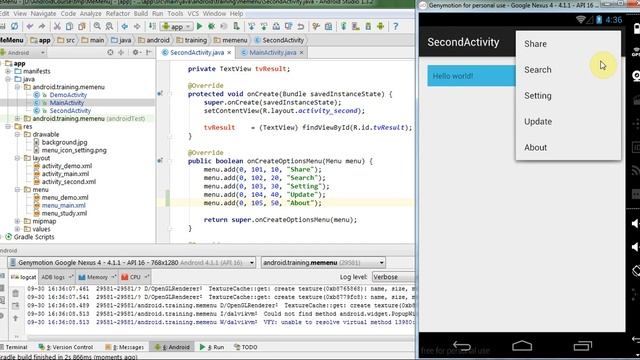This screenshot has height=360, width=640.
Task: Open the Tools menu
Action: [x=175, y=13]
